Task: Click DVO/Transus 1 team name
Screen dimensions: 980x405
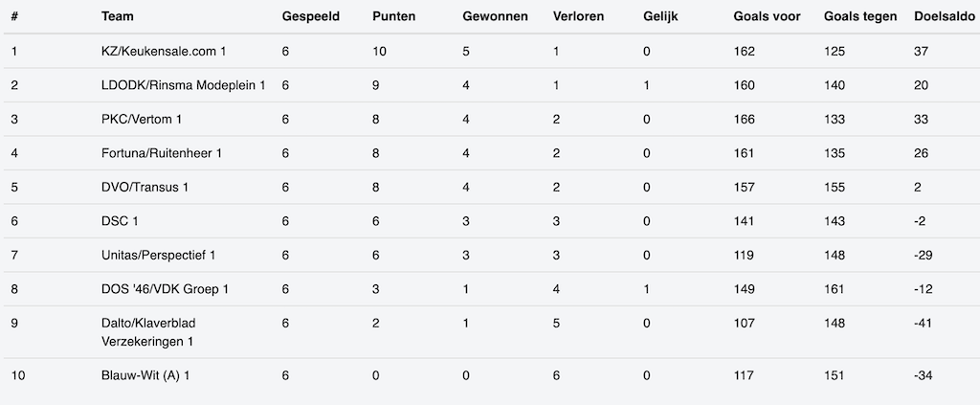Action: (145, 188)
